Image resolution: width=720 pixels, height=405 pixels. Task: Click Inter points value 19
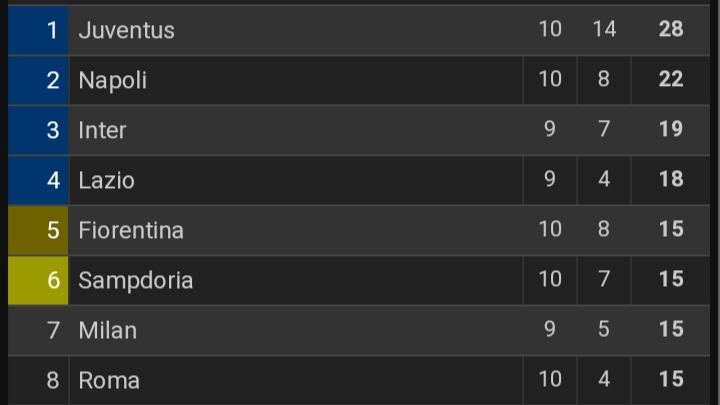coord(671,129)
